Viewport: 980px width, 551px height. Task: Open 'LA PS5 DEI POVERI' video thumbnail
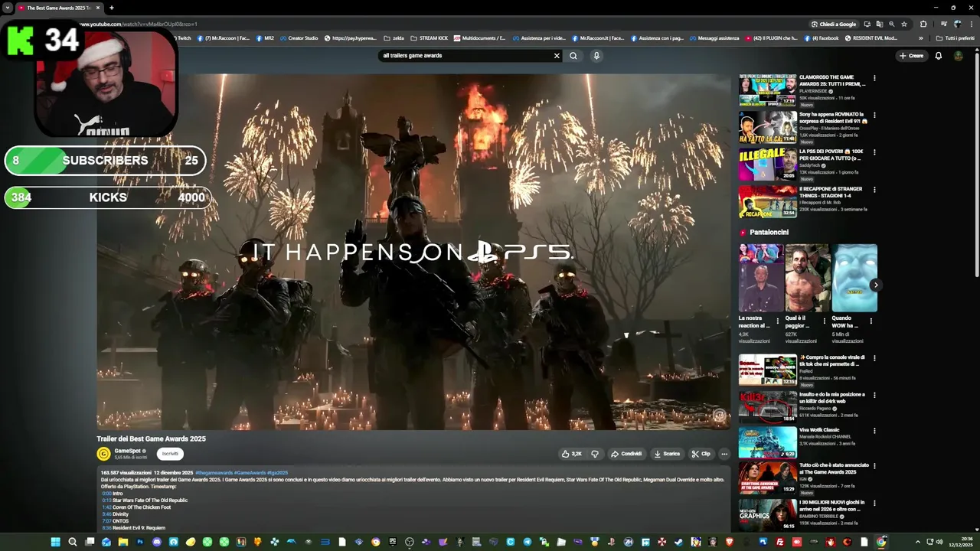pos(767,165)
